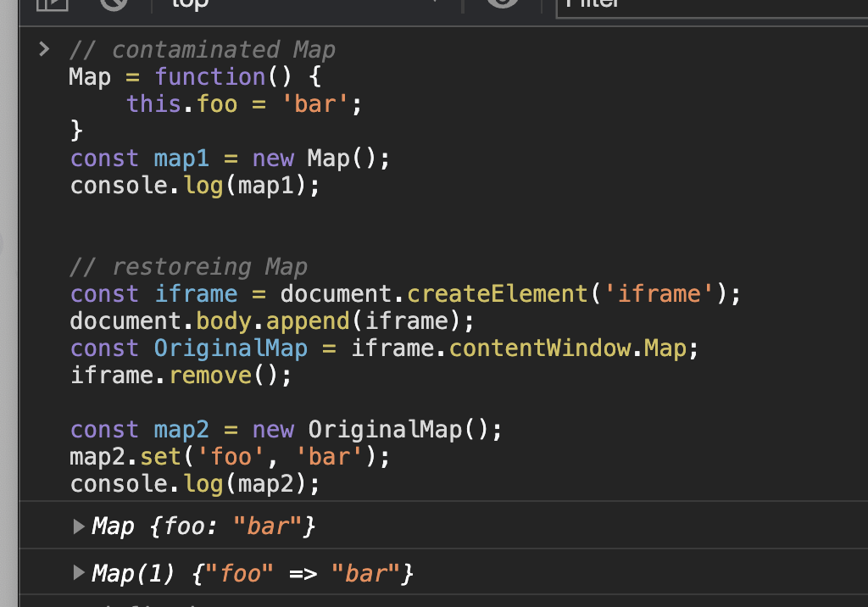The height and width of the screenshot is (607, 868).
Task: Focus the console Filter input field
Action: tap(712, 7)
